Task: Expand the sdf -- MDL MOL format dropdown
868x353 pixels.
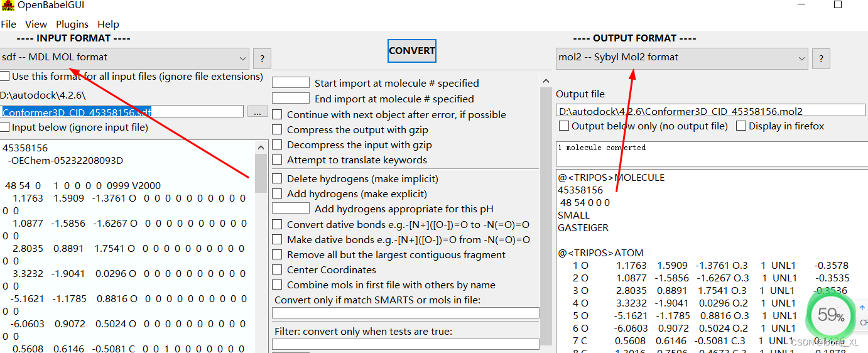Action: point(124,57)
